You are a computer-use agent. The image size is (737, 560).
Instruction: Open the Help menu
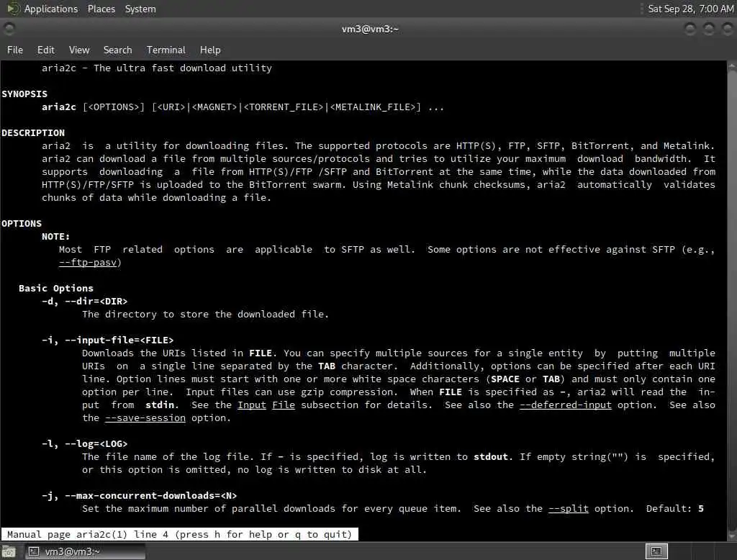(210, 50)
